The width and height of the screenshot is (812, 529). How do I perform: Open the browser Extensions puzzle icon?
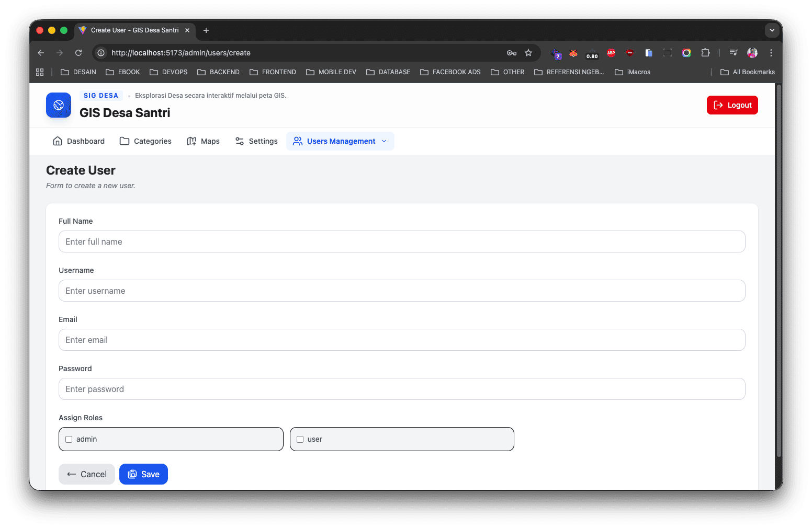tap(705, 53)
